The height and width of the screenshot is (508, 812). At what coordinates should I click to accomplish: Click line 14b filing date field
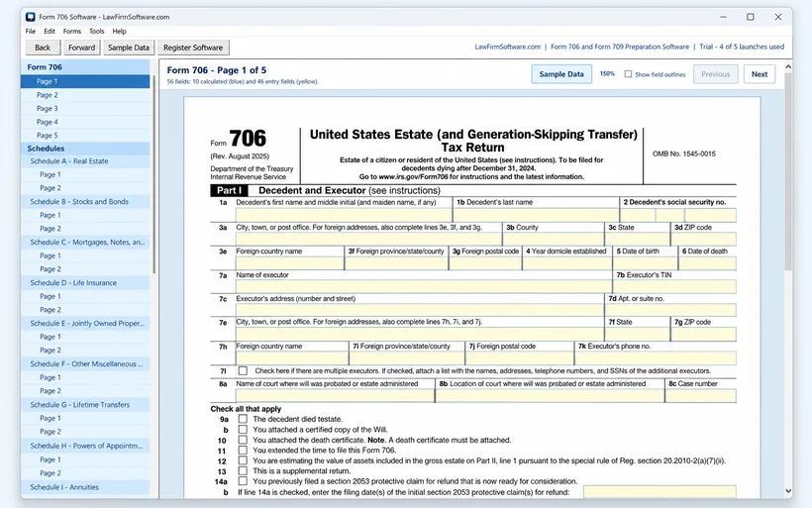click(x=660, y=492)
